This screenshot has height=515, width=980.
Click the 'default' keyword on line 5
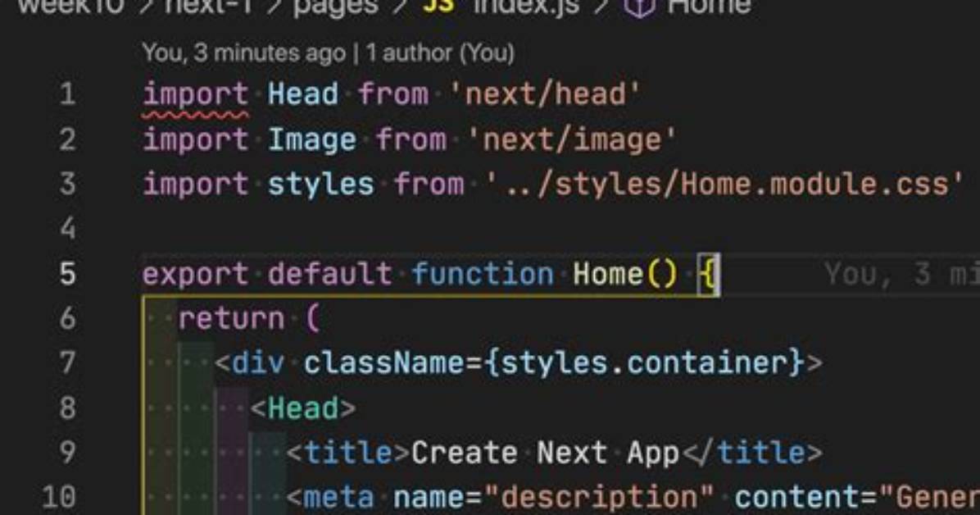click(x=330, y=274)
